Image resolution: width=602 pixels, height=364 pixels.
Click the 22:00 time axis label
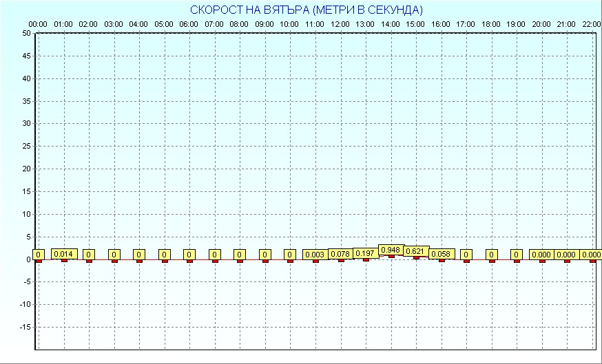tap(591, 25)
